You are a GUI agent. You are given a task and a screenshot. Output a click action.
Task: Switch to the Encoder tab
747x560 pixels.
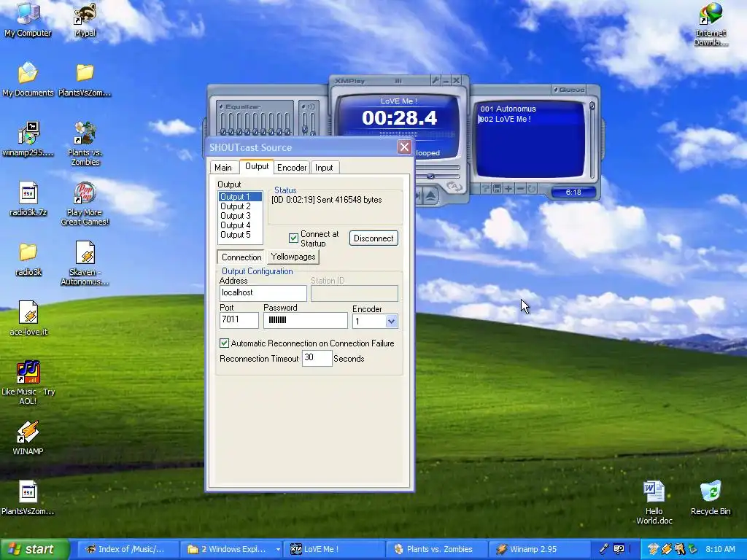pos(292,168)
